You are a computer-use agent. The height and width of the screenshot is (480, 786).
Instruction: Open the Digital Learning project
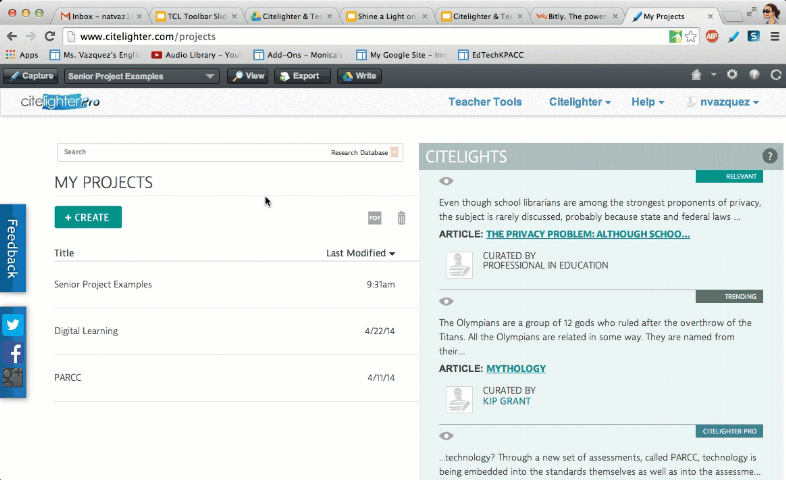coord(86,331)
